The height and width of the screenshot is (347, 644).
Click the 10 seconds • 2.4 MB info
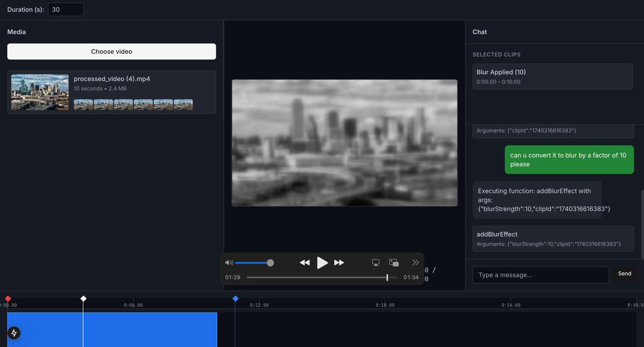click(x=100, y=89)
